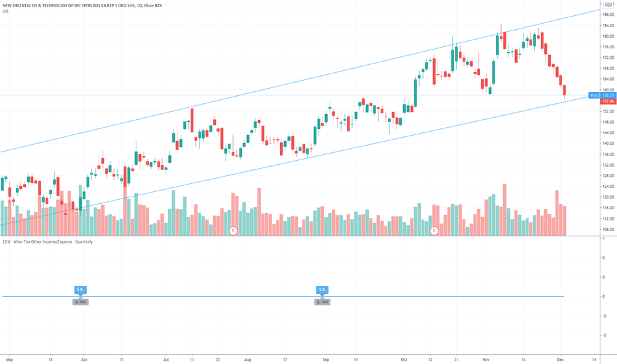Click the red last price label 157.96

coord(608,101)
